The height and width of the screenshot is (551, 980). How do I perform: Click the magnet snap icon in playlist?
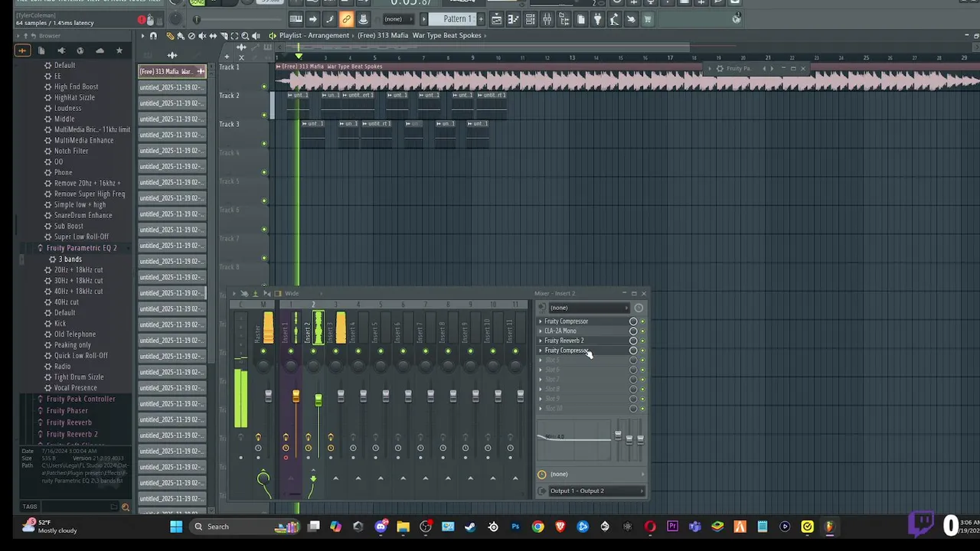pos(153,36)
